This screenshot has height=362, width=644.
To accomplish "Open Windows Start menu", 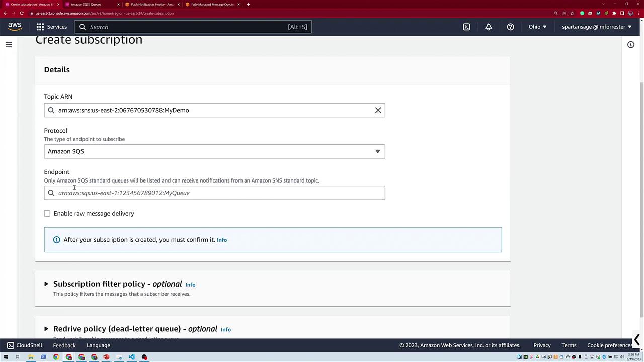I will 6,357.
